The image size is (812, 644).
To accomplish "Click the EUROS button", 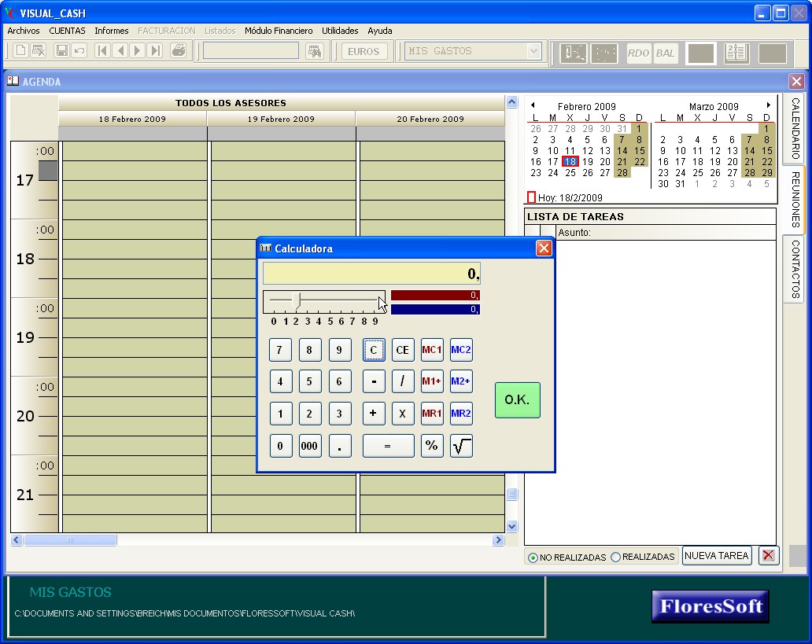I will 364,51.
